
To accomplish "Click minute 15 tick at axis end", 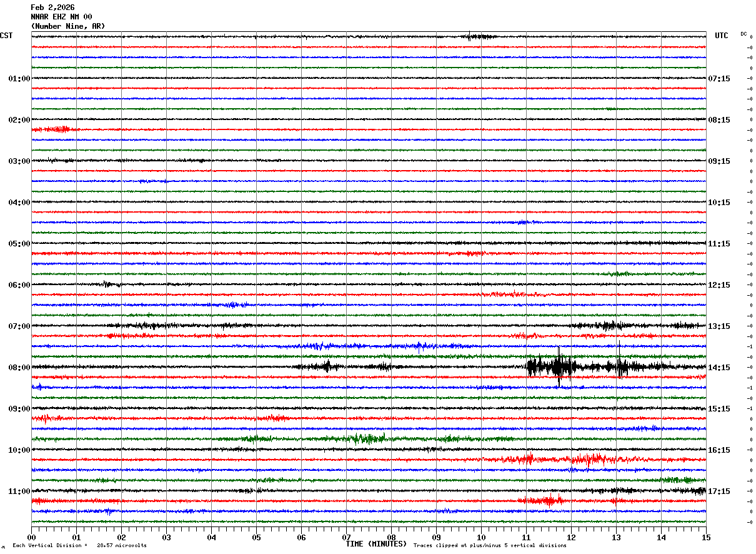I will pos(706,537).
